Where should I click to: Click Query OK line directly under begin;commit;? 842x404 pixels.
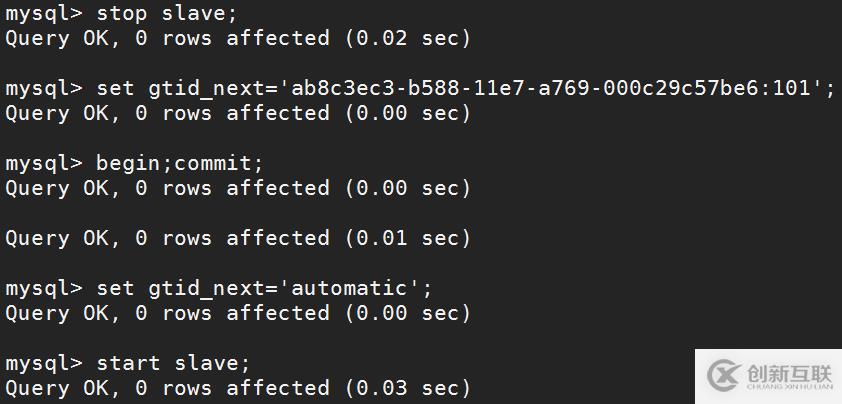point(237,189)
